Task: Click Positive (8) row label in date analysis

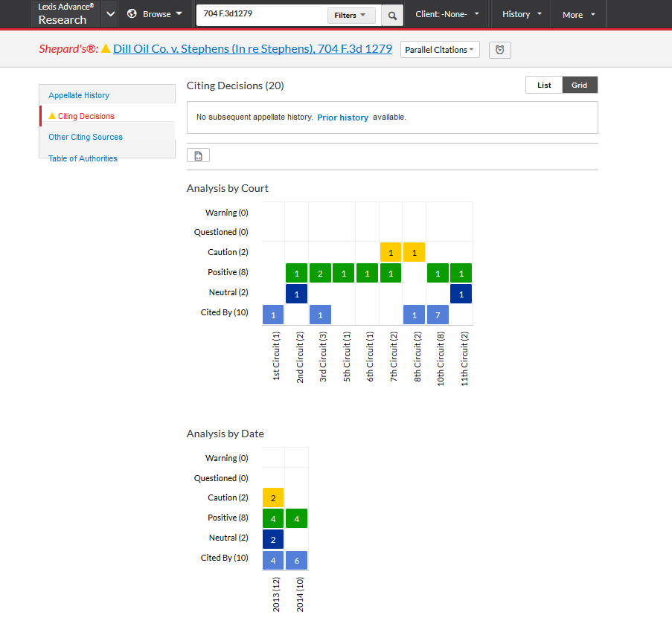Action: 228,518
